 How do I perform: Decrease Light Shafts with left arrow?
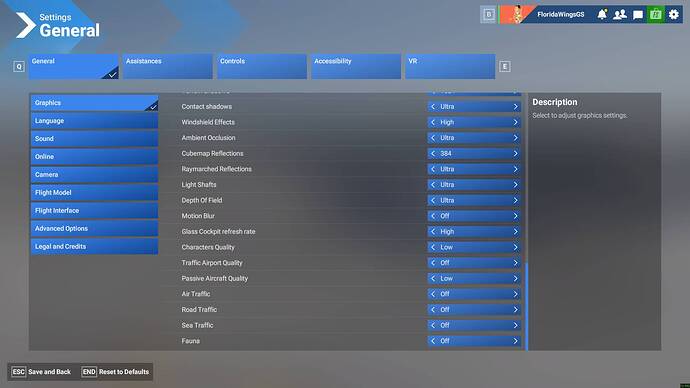tap(433, 185)
